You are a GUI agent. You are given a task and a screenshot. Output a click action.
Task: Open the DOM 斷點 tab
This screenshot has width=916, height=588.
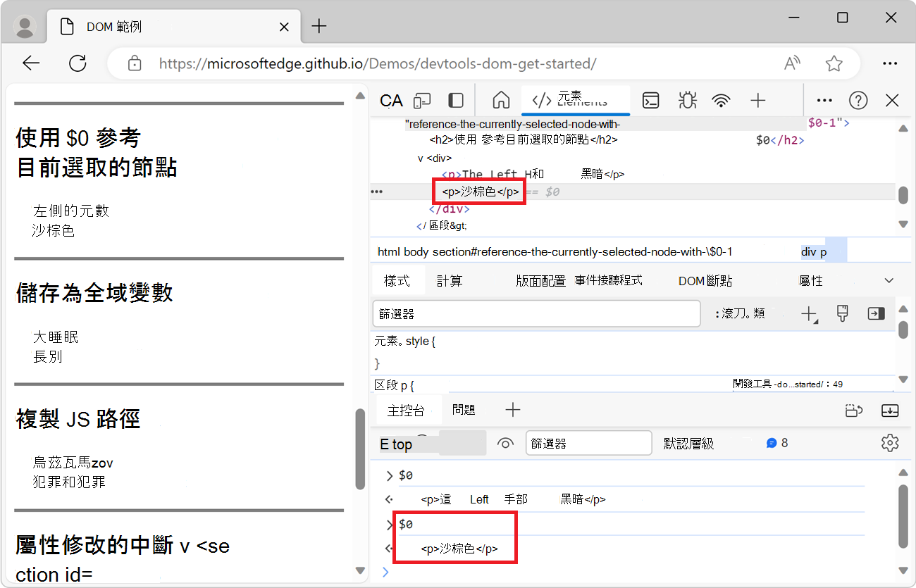click(705, 280)
